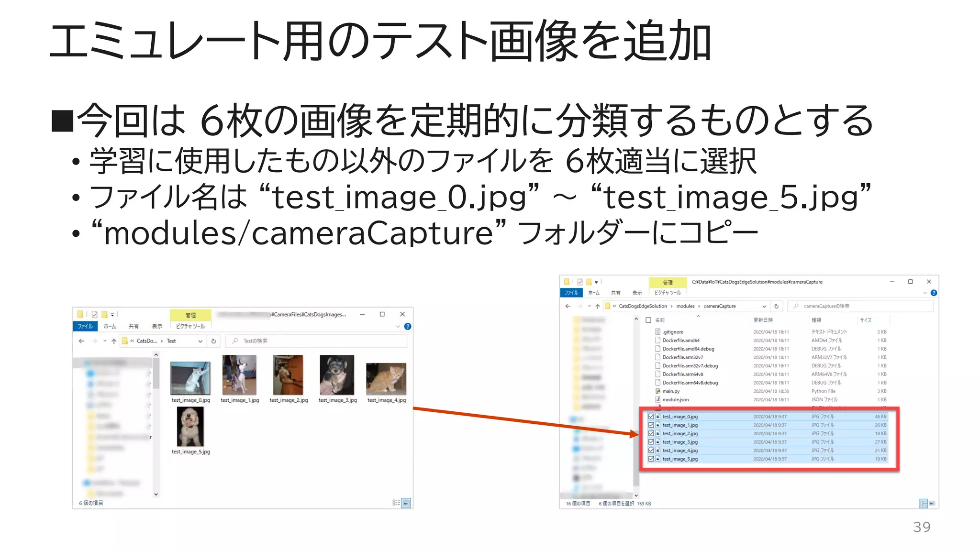The width and height of the screenshot is (980, 551).
Task: Click the Dockerfile.amd64 file icon
Action: pos(658,340)
